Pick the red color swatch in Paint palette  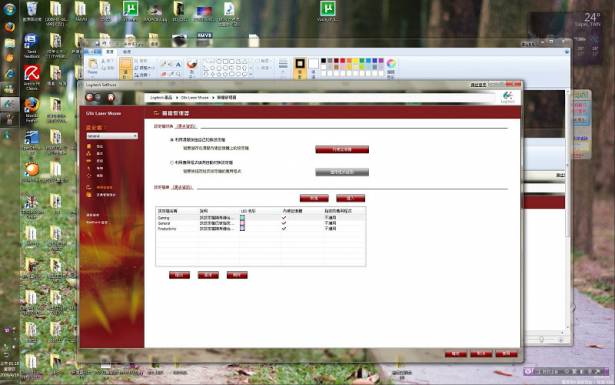point(343,60)
